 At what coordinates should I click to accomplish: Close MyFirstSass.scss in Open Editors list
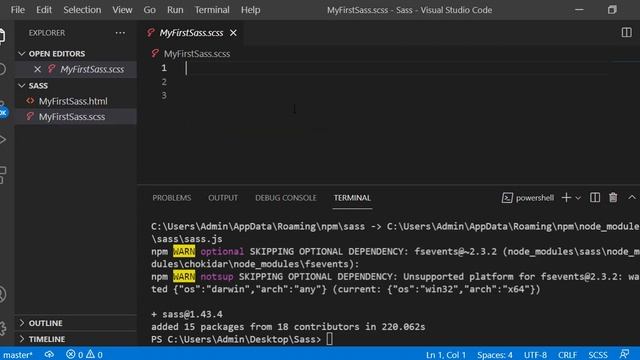click(38, 69)
